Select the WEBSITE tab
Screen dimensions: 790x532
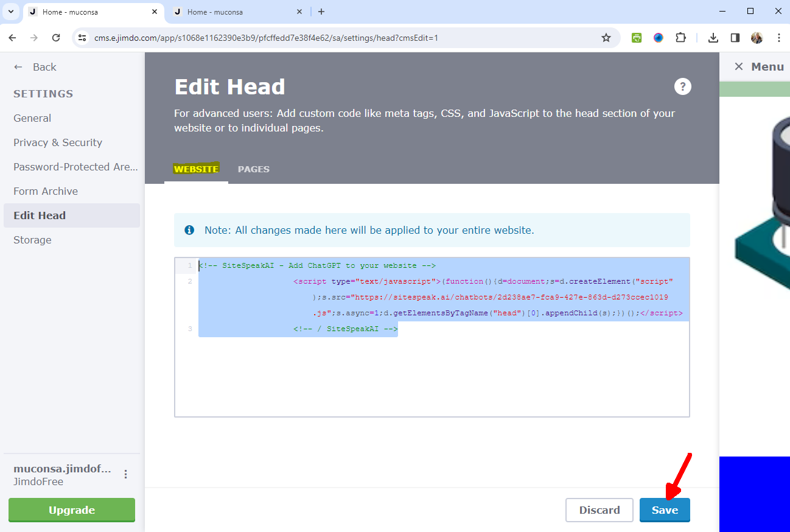[196, 169]
